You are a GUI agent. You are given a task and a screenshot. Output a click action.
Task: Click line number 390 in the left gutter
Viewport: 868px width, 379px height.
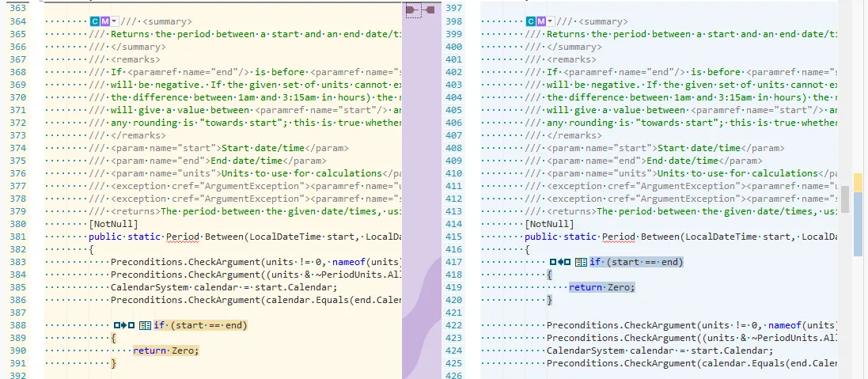[17, 351]
